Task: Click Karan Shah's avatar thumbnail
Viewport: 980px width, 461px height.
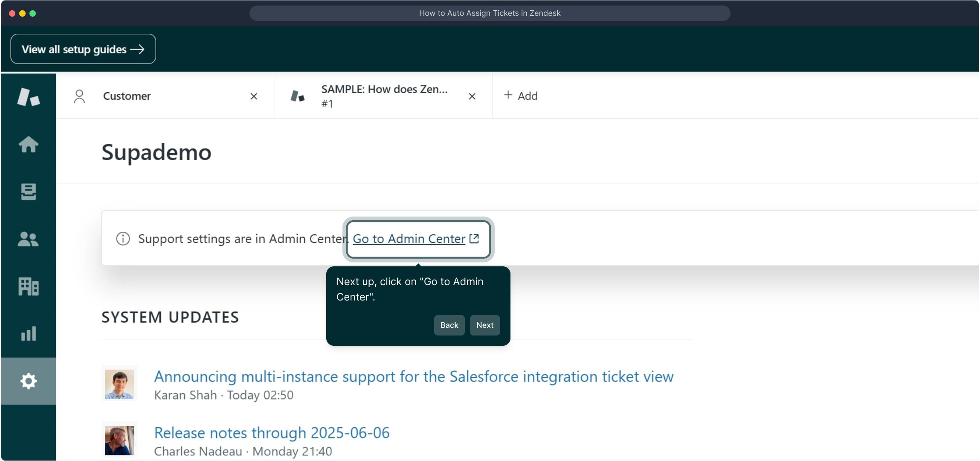Action: click(x=119, y=384)
